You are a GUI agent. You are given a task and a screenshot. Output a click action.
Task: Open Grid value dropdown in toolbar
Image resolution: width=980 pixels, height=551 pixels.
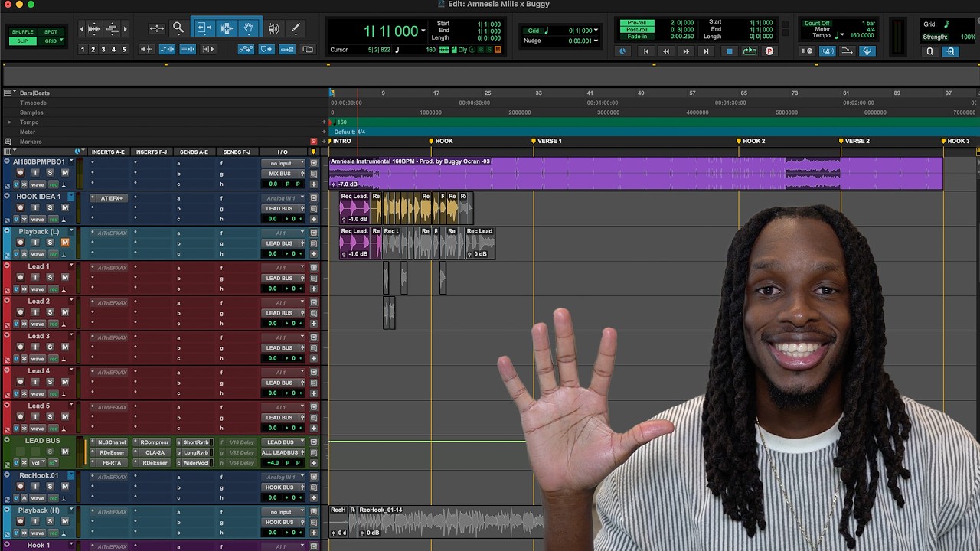point(596,31)
